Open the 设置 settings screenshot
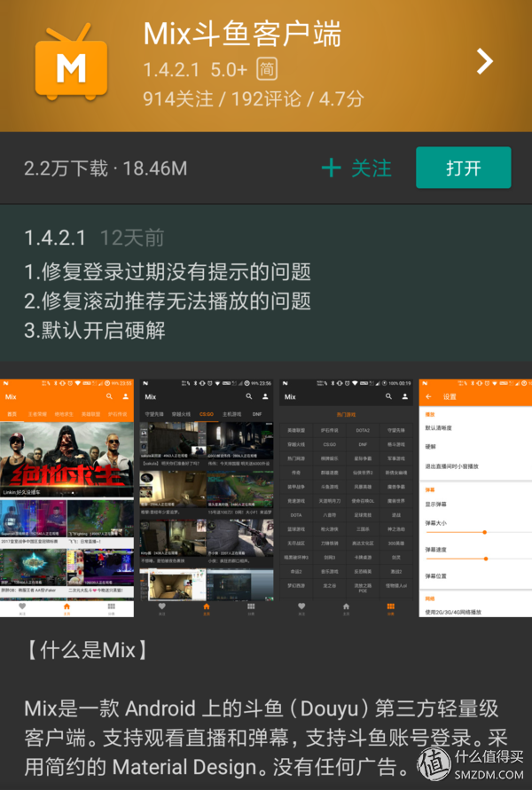Viewport: 532px width, 790px height. pos(475,497)
